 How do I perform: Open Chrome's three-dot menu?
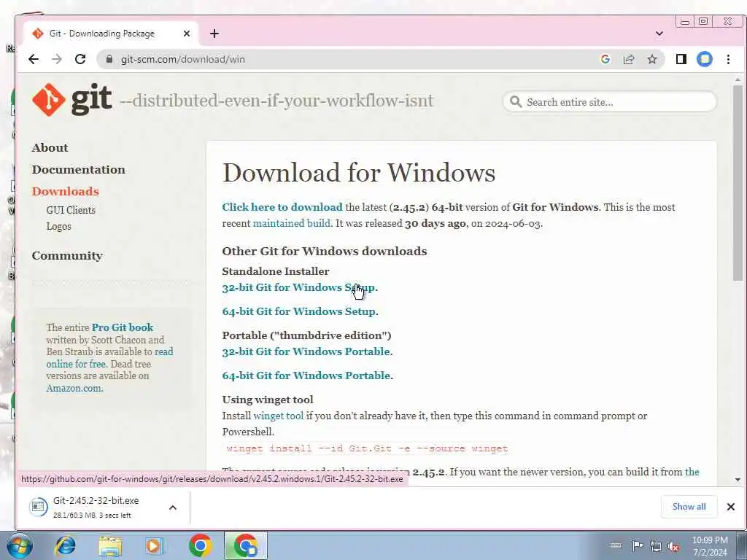click(x=728, y=59)
